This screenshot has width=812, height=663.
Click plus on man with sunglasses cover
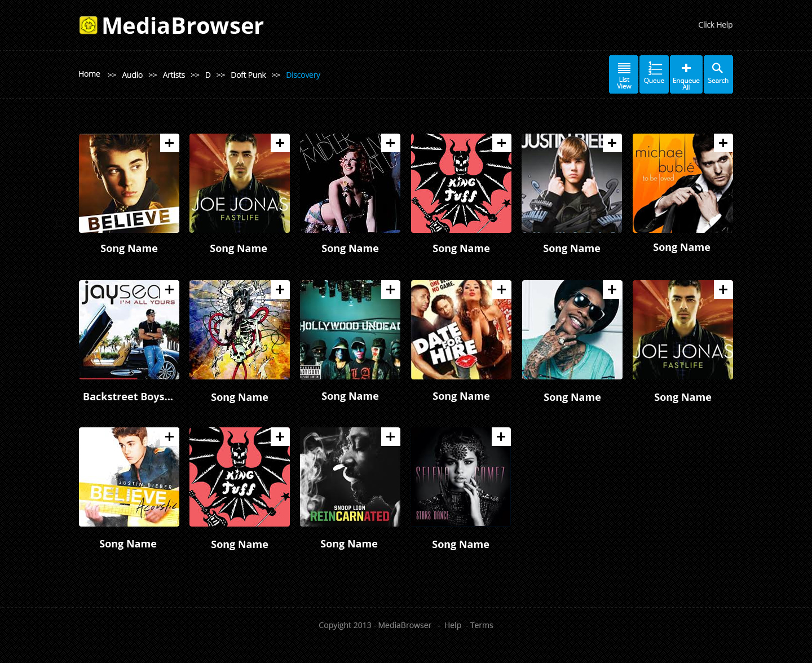[x=612, y=290]
